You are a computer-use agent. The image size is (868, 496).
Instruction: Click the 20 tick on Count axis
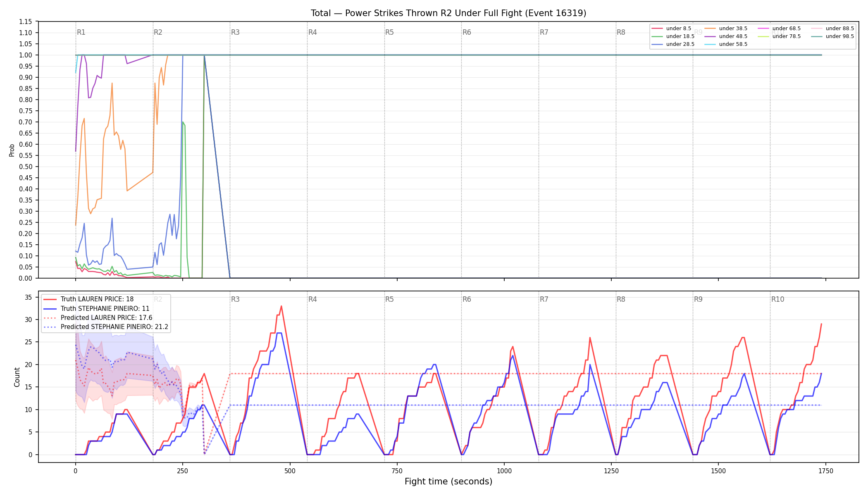click(29, 365)
